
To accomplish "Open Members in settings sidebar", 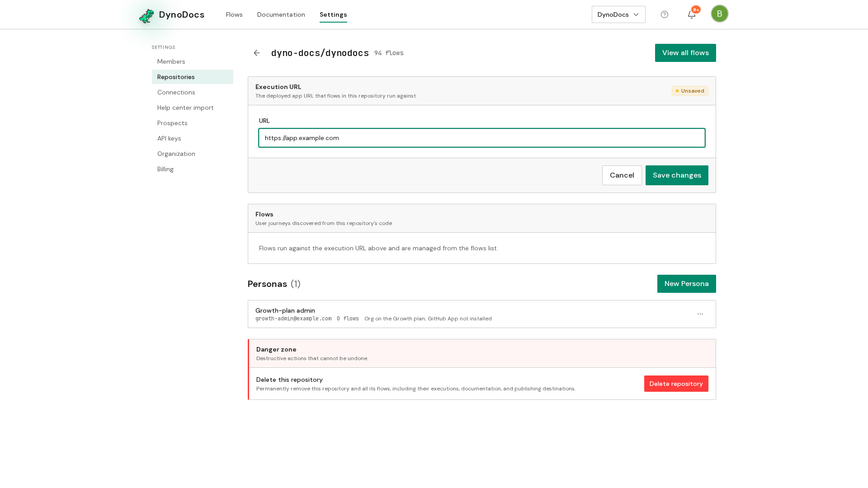I will 193,61.
